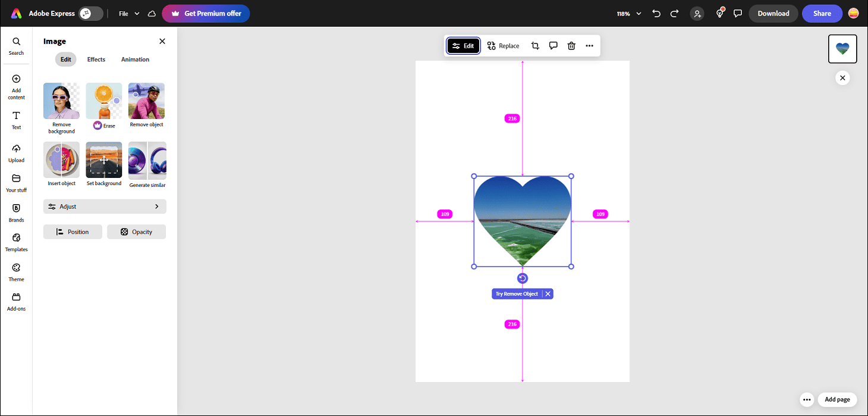Redo the last action
The height and width of the screenshot is (416, 868).
(x=674, y=12)
